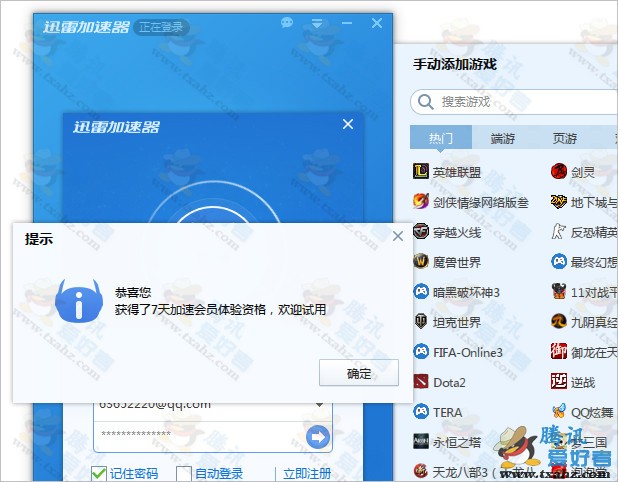Select the 坦克世界 game name
The width and height of the screenshot is (618, 482).
tap(456, 322)
